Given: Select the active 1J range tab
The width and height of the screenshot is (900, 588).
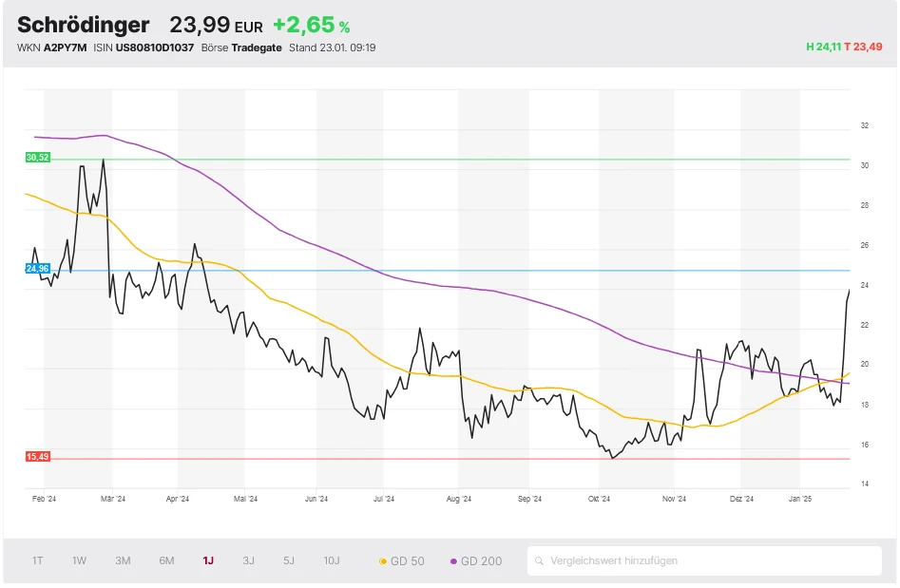Looking at the screenshot, I should tap(208, 560).
